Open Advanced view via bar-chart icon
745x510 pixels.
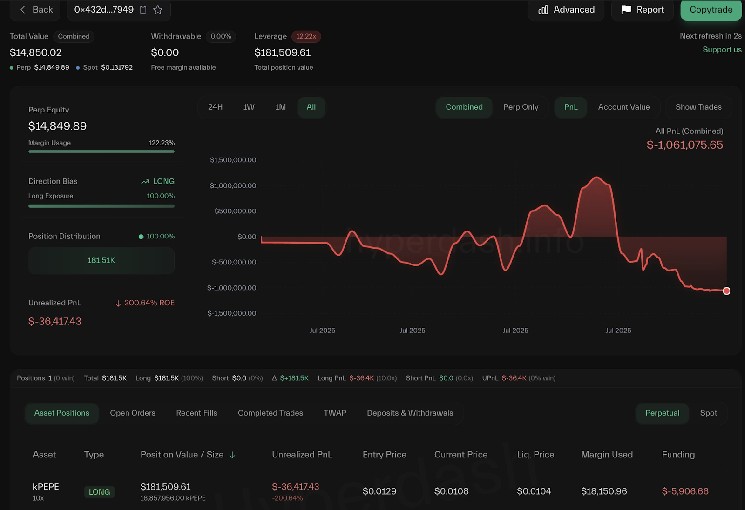click(543, 10)
